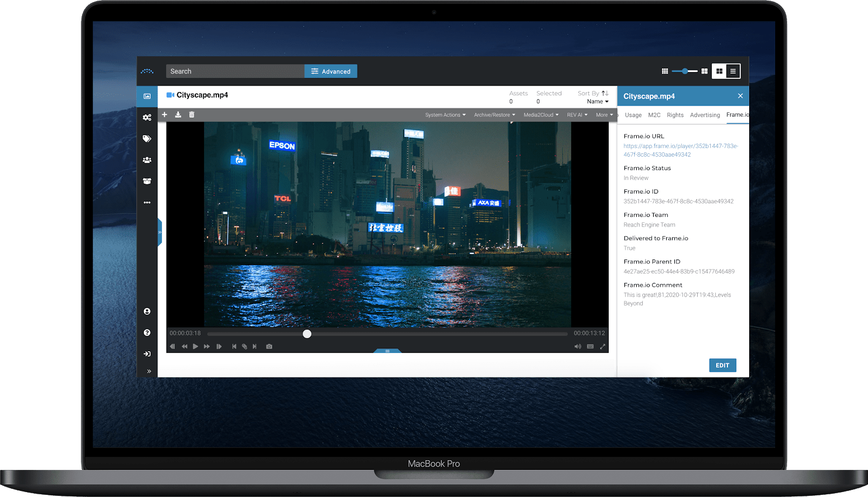
Task: Mute the video volume
Action: pos(578,346)
